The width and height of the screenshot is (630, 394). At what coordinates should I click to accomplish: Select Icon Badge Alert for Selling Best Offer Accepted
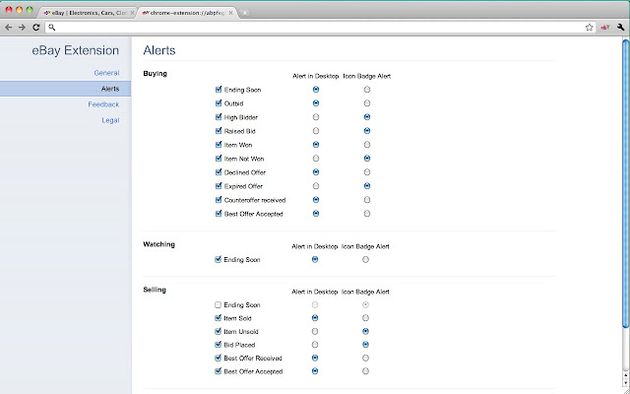pyautogui.click(x=365, y=371)
